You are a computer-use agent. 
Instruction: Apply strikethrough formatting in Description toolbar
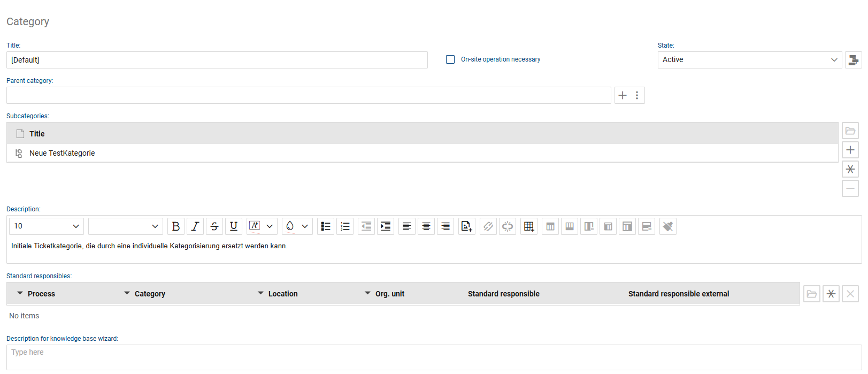click(214, 226)
